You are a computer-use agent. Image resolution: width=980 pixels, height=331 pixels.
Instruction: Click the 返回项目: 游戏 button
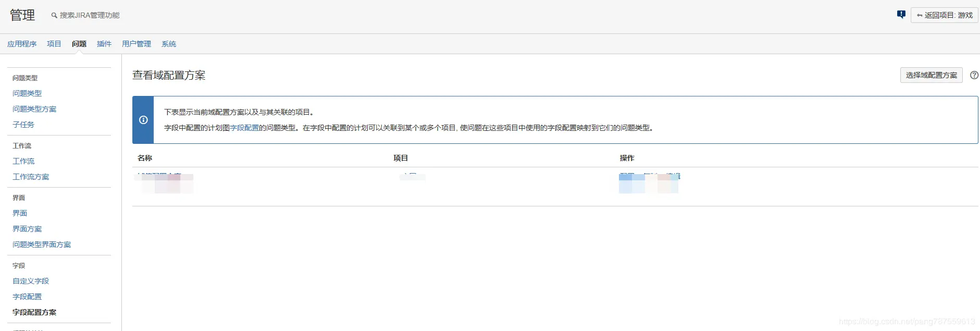point(944,15)
